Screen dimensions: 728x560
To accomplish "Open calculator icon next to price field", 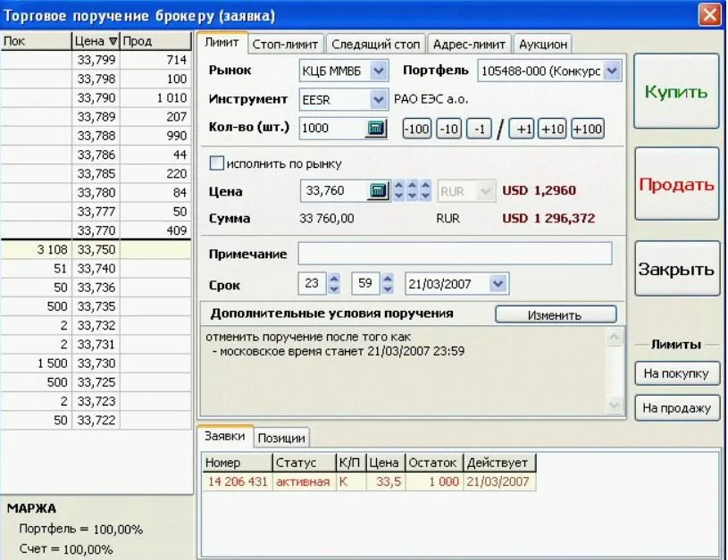I will [x=378, y=191].
